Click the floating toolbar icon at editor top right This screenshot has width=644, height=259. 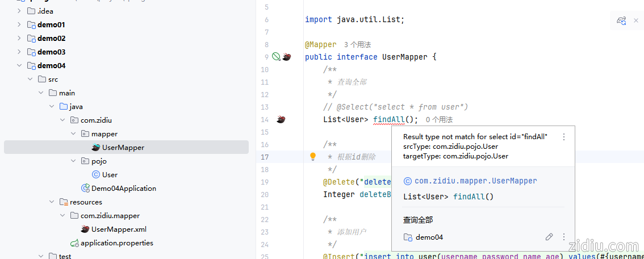pyautogui.click(x=621, y=21)
